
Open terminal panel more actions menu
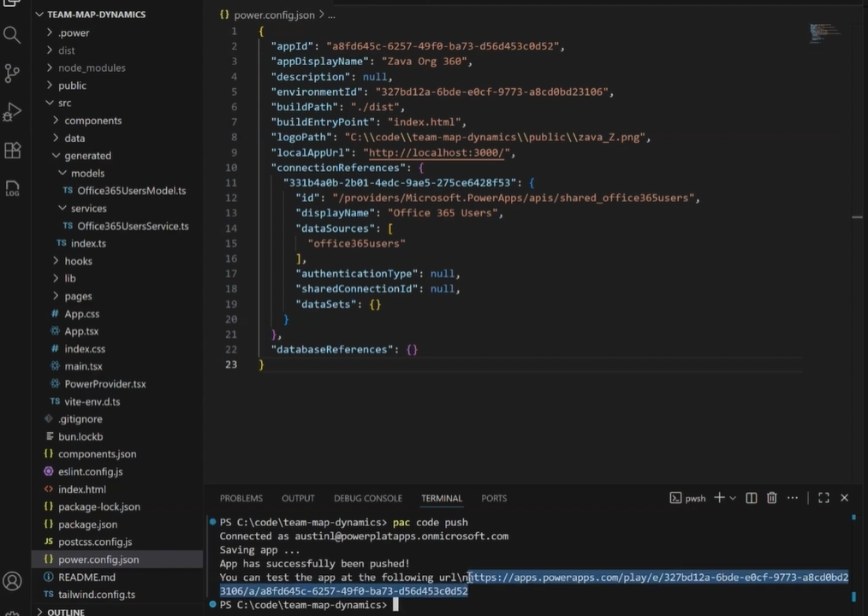point(793,498)
